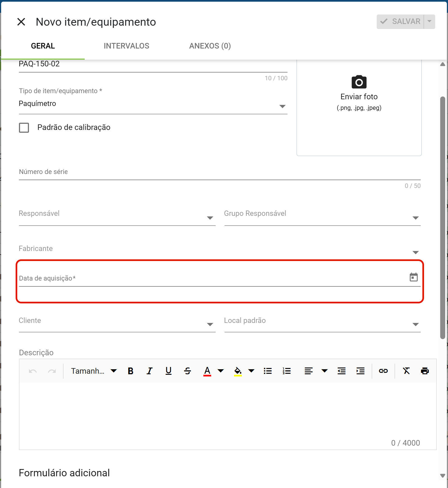The image size is (448, 488).
Task: Click the 10 / 100 character counter
Action: 276,78
